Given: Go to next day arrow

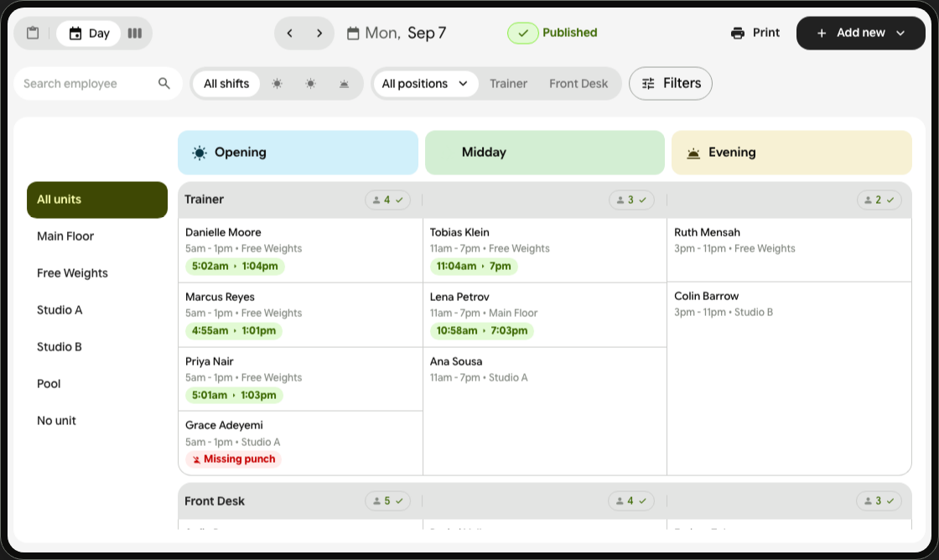Looking at the screenshot, I should (x=319, y=33).
